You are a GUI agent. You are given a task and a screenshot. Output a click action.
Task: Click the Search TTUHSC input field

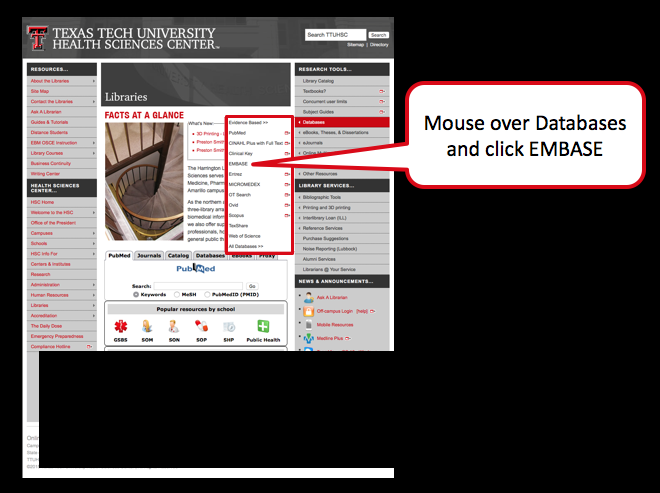point(335,35)
